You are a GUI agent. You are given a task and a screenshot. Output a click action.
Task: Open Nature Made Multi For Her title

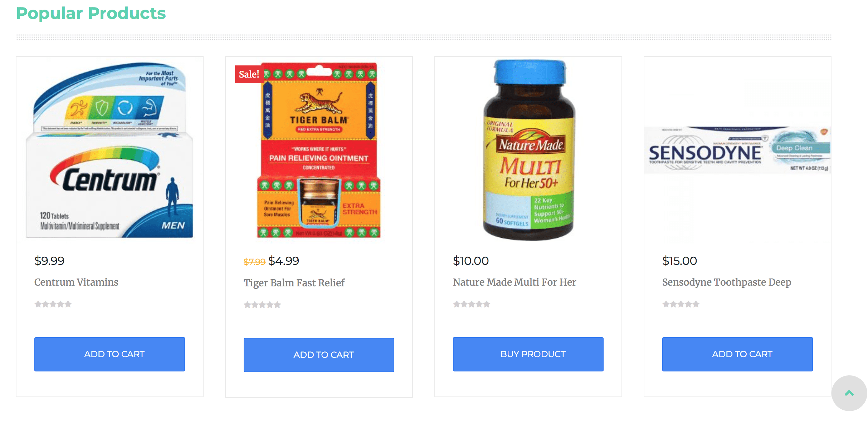coord(515,282)
